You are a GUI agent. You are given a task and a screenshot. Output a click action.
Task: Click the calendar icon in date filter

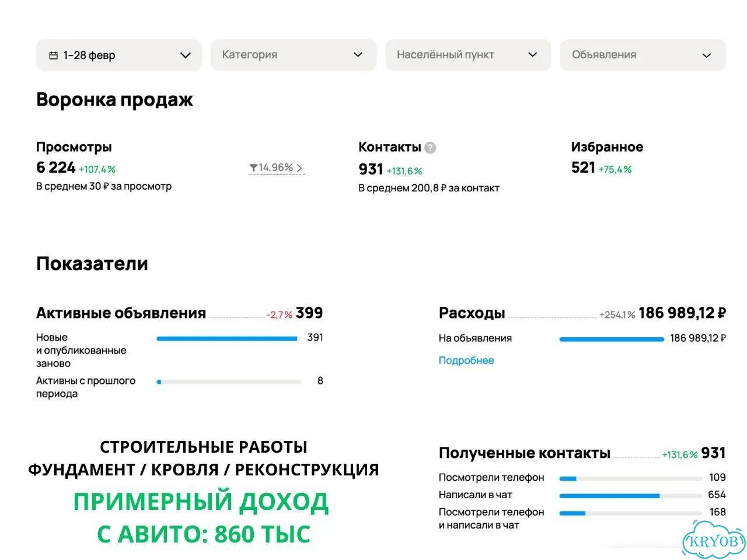(53, 55)
